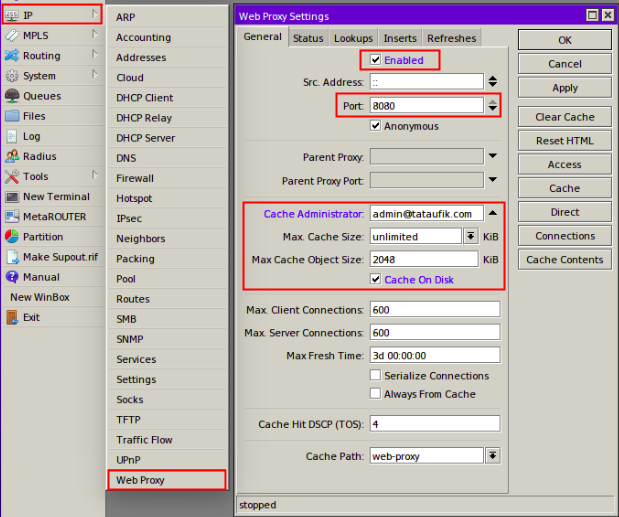Image resolution: width=619 pixels, height=517 pixels.
Task: Expand the IP submenu arrow
Action: [x=95, y=15]
